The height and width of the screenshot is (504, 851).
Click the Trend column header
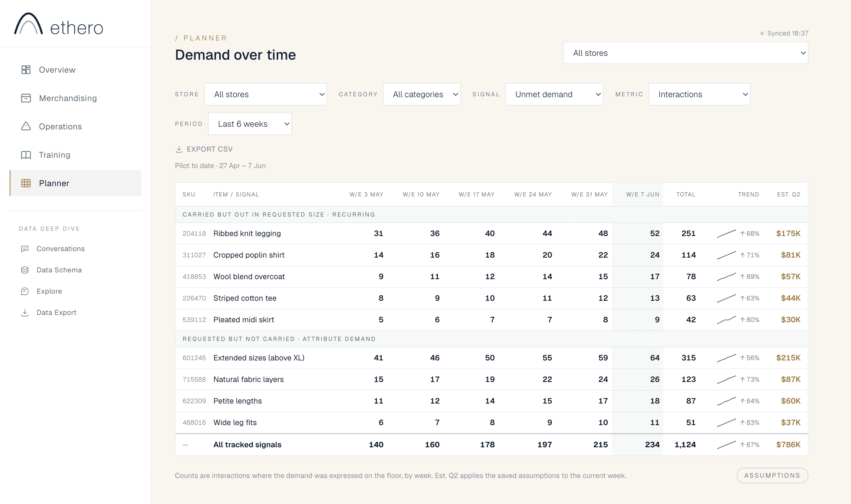(x=748, y=195)
